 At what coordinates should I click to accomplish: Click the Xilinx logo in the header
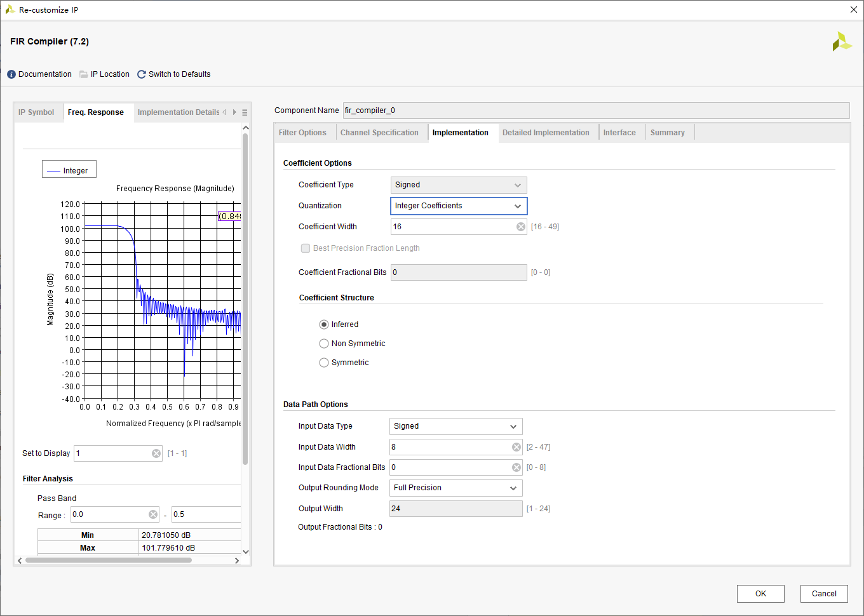pyautogui.click(x=842, y=41)
